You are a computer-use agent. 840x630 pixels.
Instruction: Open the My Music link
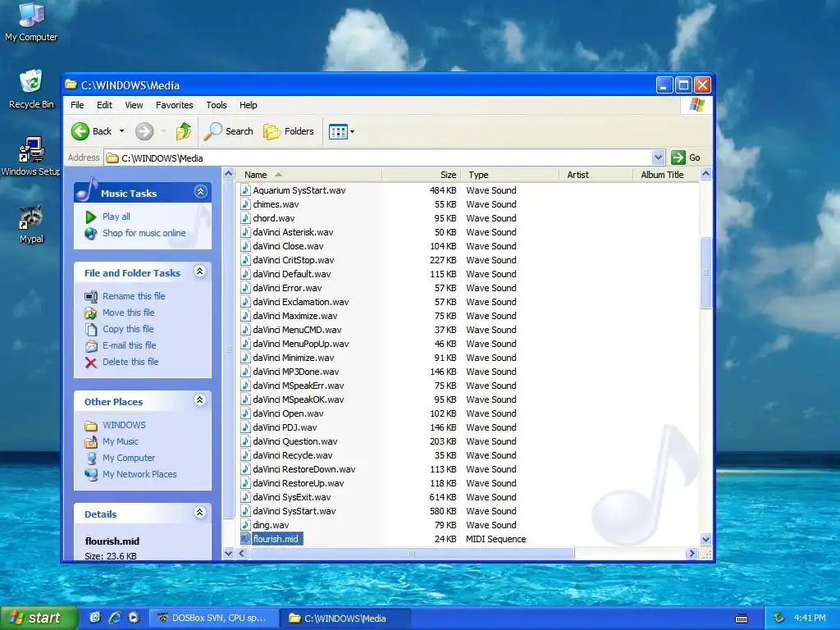pyautogui.click(x=121, y=441)
